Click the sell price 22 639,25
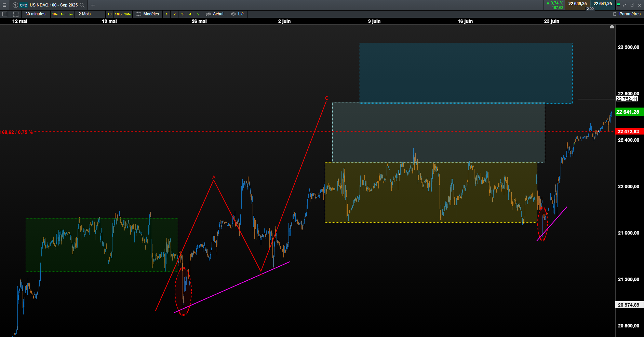This screenshot has width=644, height=337. pos(577,4)
